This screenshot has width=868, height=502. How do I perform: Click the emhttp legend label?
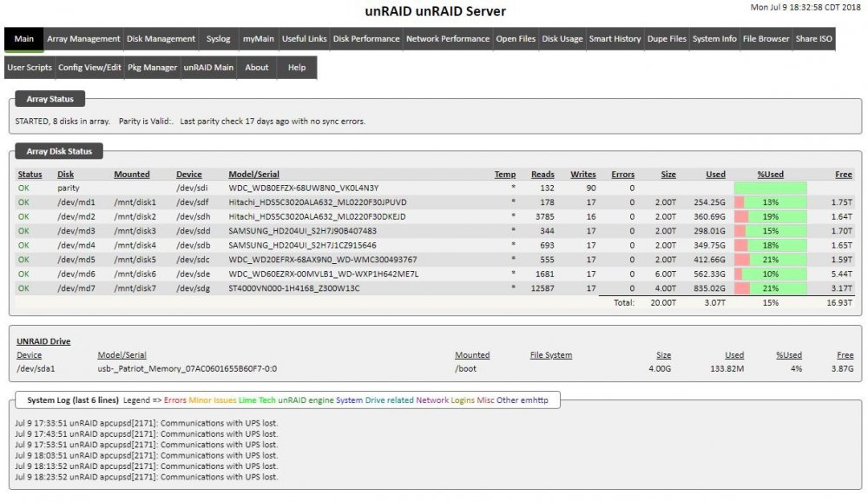[534, 400]
